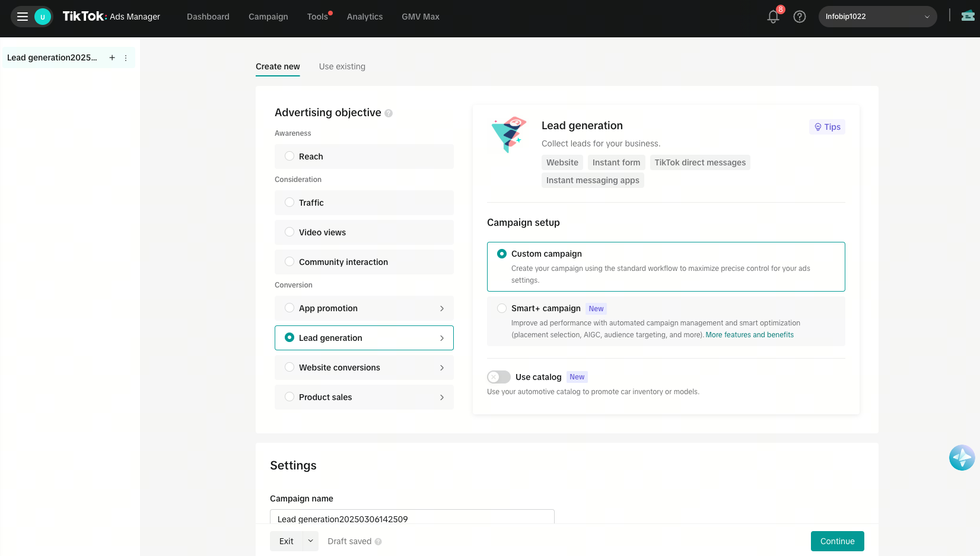980x556 pixels.
Task: Click the Campaign name input field
Action: click(x=412, y=517)
